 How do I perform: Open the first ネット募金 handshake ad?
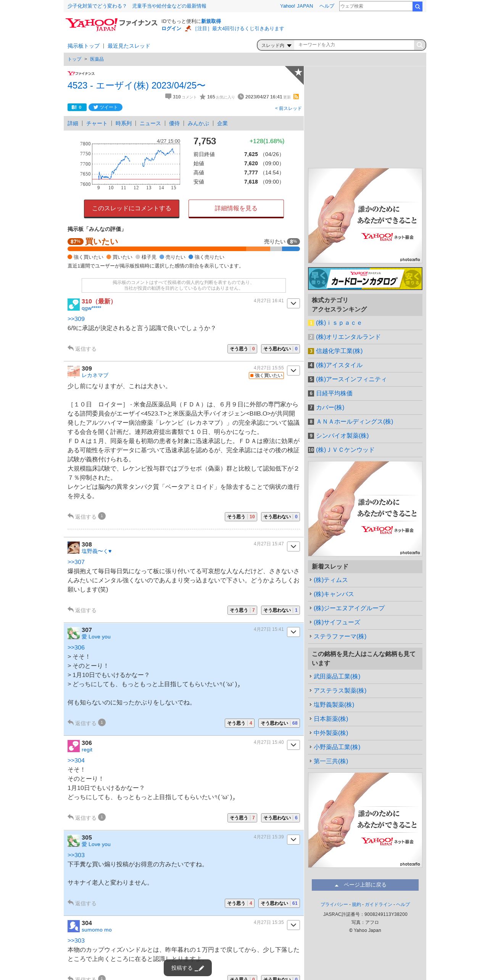click(365, 216)
